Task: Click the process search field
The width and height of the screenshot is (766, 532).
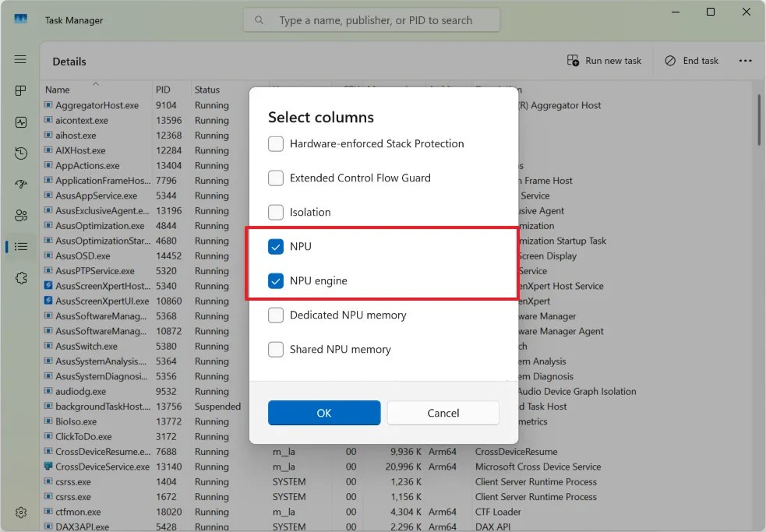Action: (371, 19)
